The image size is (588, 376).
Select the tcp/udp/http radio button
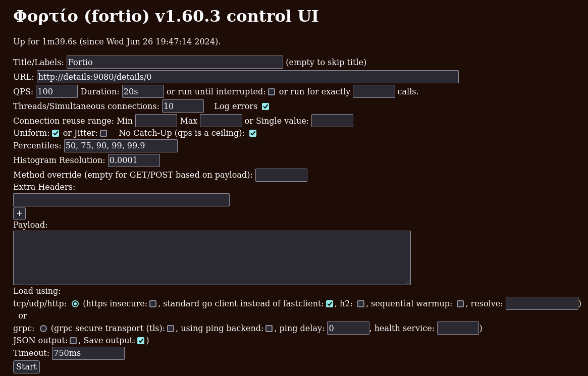click(75, 304)
